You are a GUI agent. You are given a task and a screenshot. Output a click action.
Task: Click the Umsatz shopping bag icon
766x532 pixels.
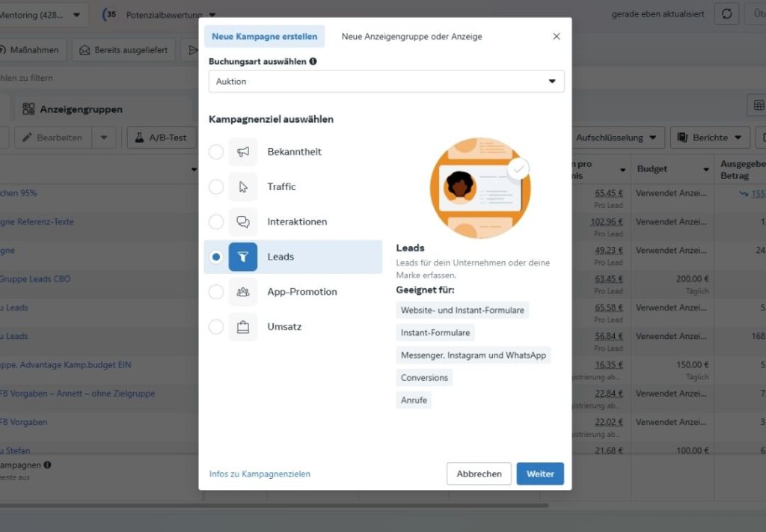click(243, 327)
